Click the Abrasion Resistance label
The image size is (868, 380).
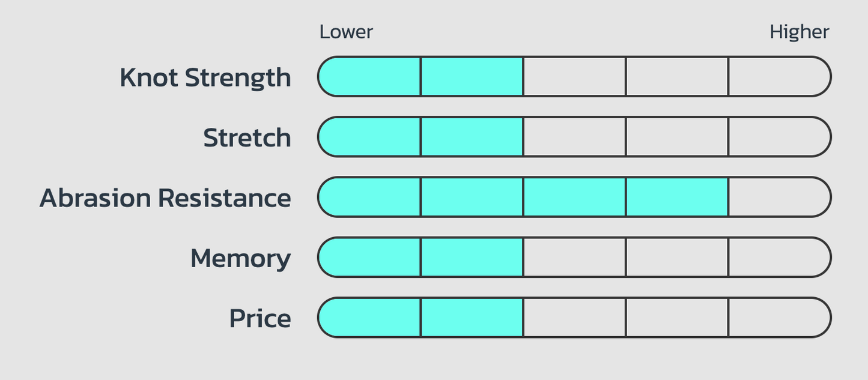click(x=165, y=198)
